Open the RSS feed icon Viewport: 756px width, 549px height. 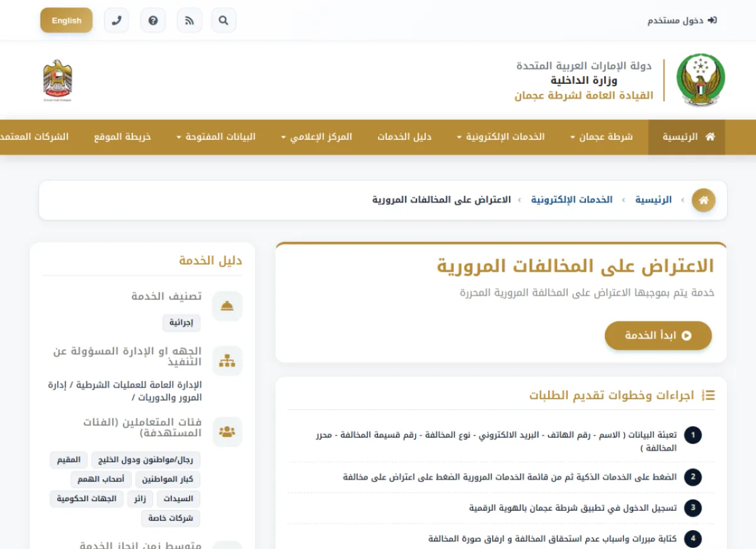pyautogui.click(x=190, y=20)
